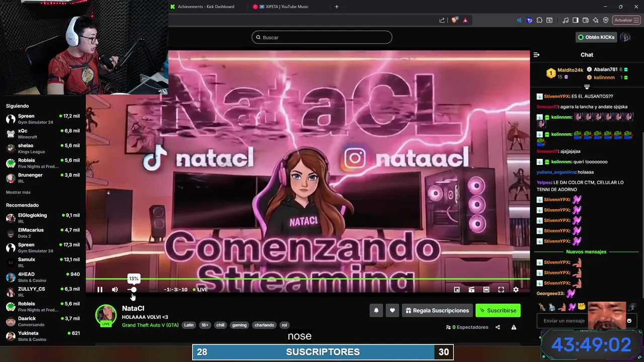644x362 pixels.
Task: Open media control music note icon
Action: 566,20
